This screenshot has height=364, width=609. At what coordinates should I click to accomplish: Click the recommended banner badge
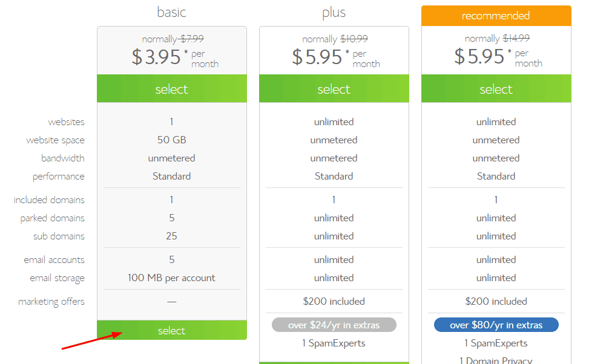(496, 16)
